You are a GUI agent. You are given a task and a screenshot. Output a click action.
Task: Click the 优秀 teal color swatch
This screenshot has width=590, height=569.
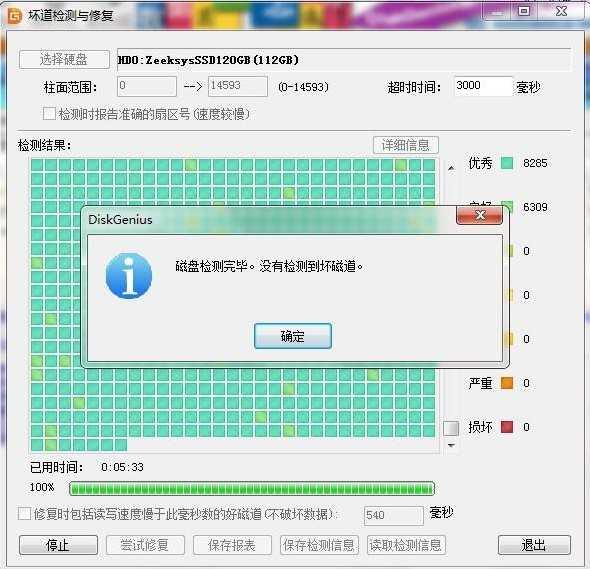tap(507, 163)
